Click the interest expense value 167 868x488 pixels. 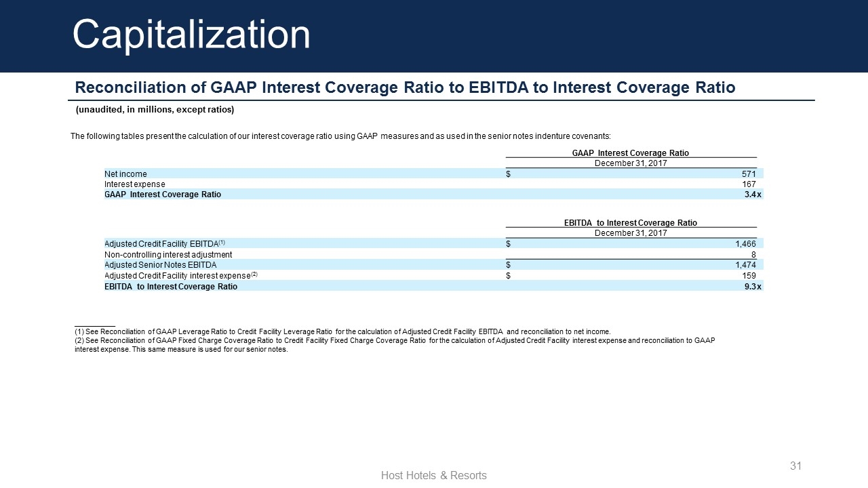click(x=749, y=184)
